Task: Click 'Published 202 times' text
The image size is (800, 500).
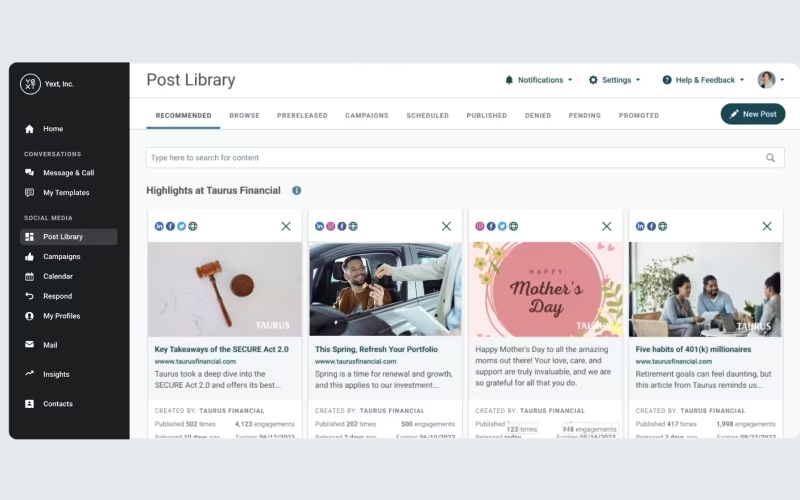Action: [345, 424]
